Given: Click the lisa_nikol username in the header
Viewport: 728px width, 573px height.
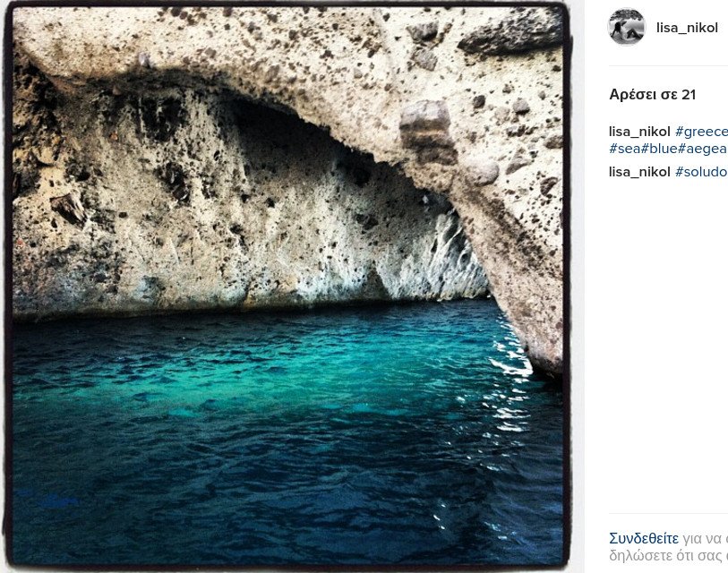Looking at the screenshot, I should point(688,27).
